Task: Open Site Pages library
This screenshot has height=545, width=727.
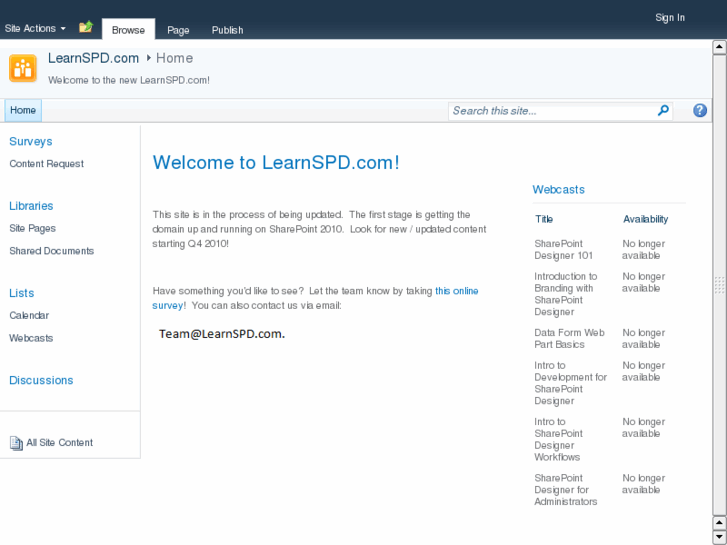Action: (x=32, y=228)
